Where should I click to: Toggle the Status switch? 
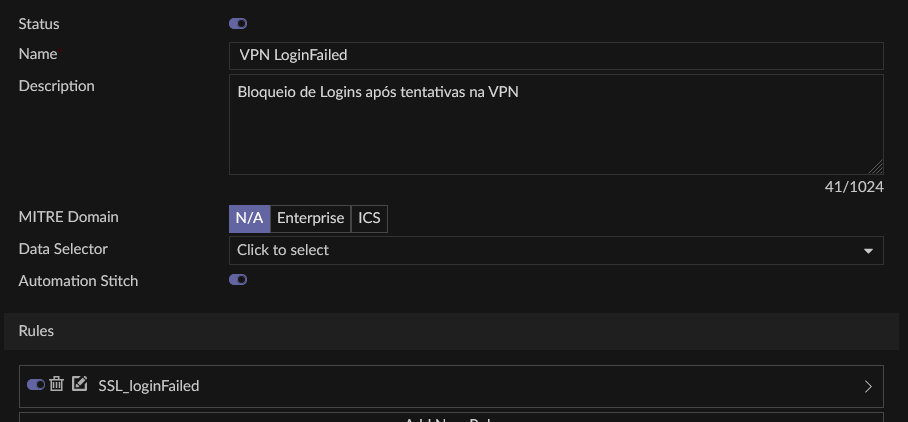pyautogui.click(x=238, y=24)
